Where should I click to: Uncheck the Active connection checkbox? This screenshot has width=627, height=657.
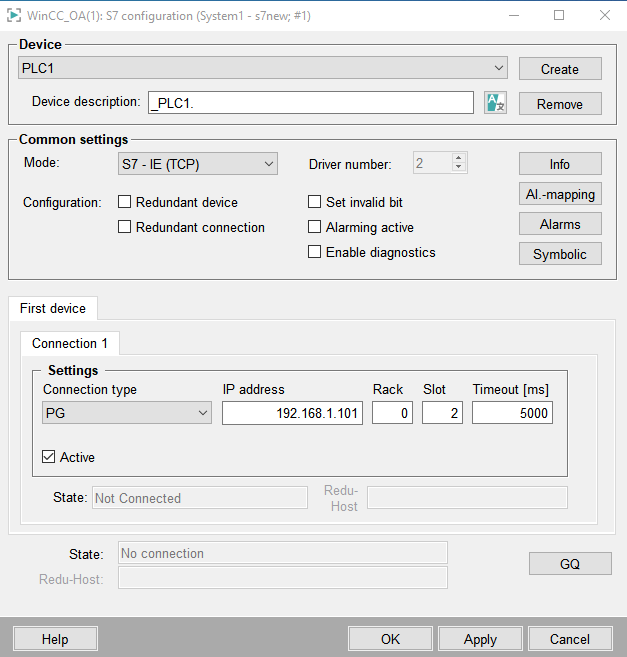49,457
